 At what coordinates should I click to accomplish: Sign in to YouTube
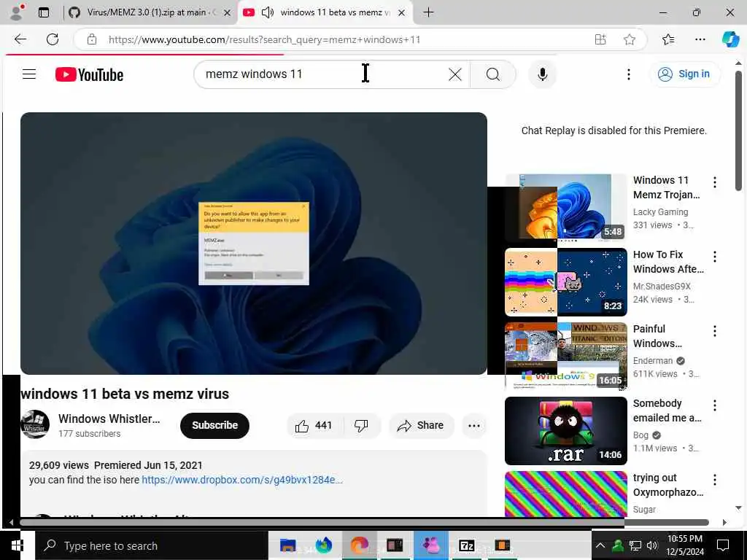(684, 74)
